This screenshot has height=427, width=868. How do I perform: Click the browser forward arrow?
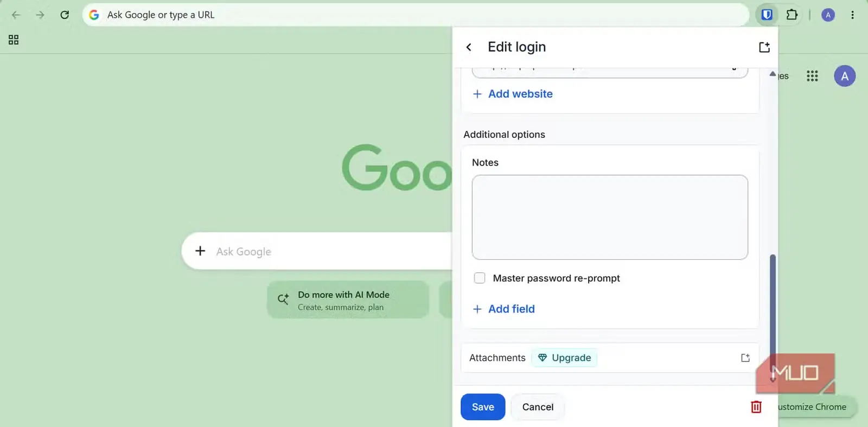pos(40,15)
